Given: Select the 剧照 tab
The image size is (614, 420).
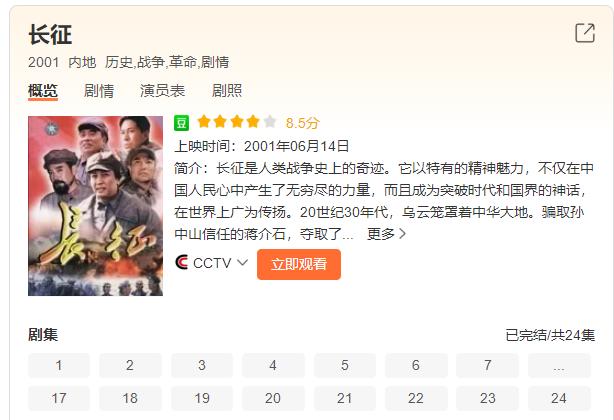Looking at the screenshot, I should click(227, 91).
